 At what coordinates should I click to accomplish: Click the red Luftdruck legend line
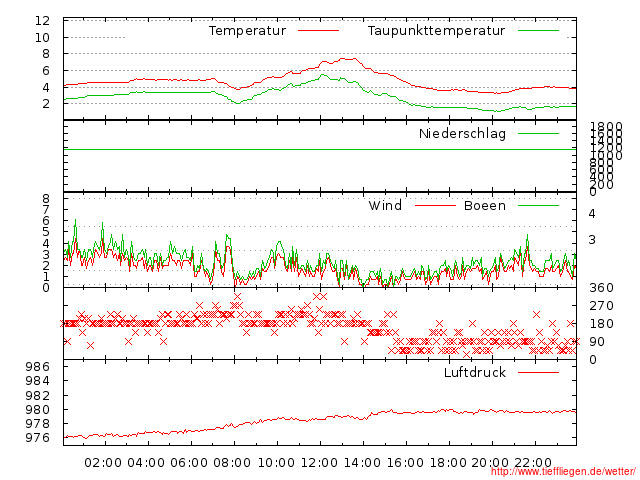[x=538, y=372]
